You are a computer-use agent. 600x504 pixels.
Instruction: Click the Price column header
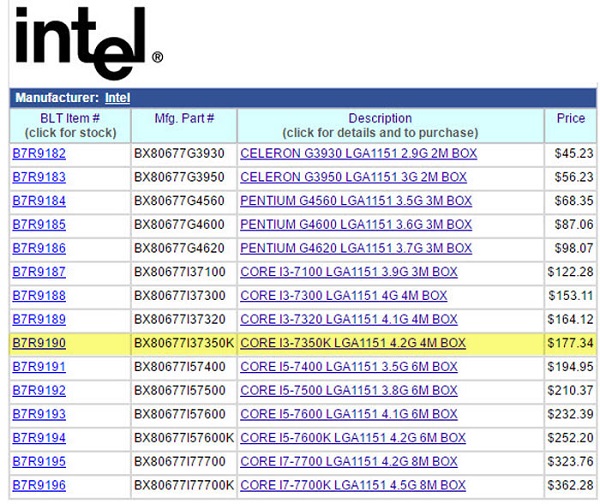(x=571, y=126)
